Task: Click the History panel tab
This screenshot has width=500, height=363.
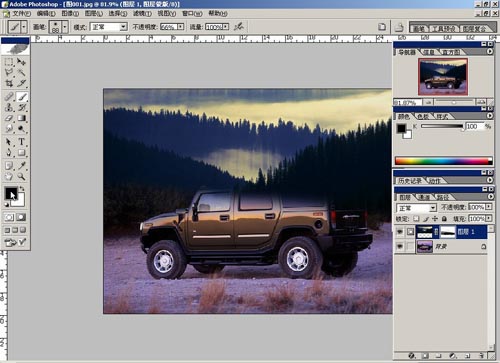Action: pyautogui.click(x=410, y=181)
